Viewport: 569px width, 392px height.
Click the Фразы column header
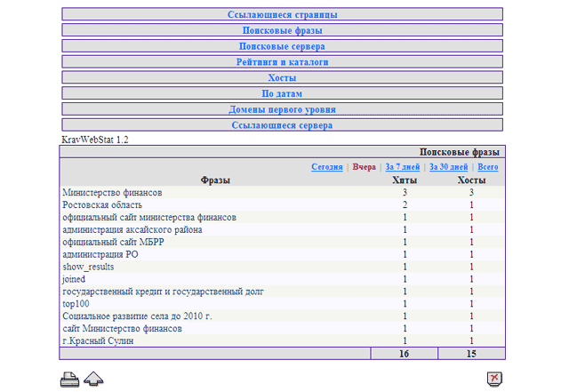tap(215, 180)
